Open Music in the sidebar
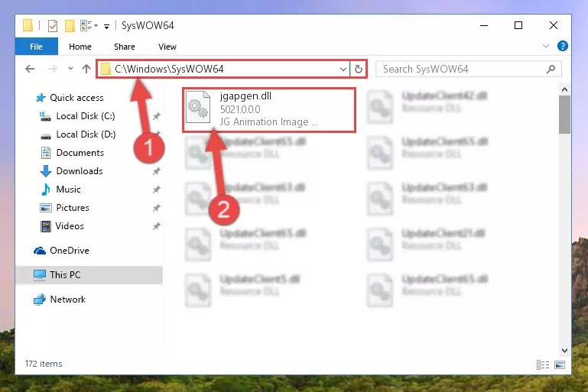Image resolution: width=588 pixels, height=392 pixels. (x=68, y=190)
